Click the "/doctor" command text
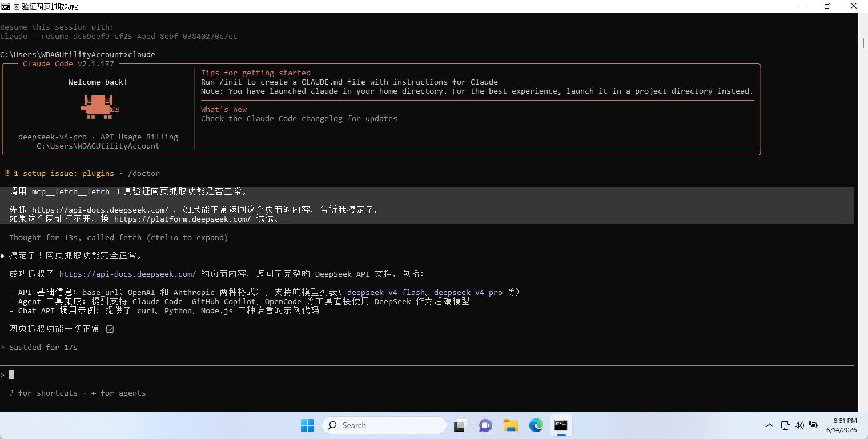The width and height of the screenshot is (868, 439). click(x=144, y=173)
